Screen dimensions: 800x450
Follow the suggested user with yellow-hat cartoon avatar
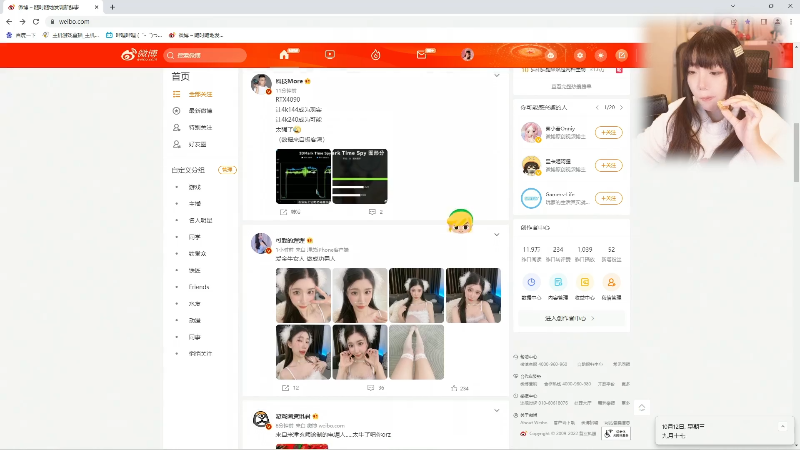pyautogui.click(x=609, y=165)
